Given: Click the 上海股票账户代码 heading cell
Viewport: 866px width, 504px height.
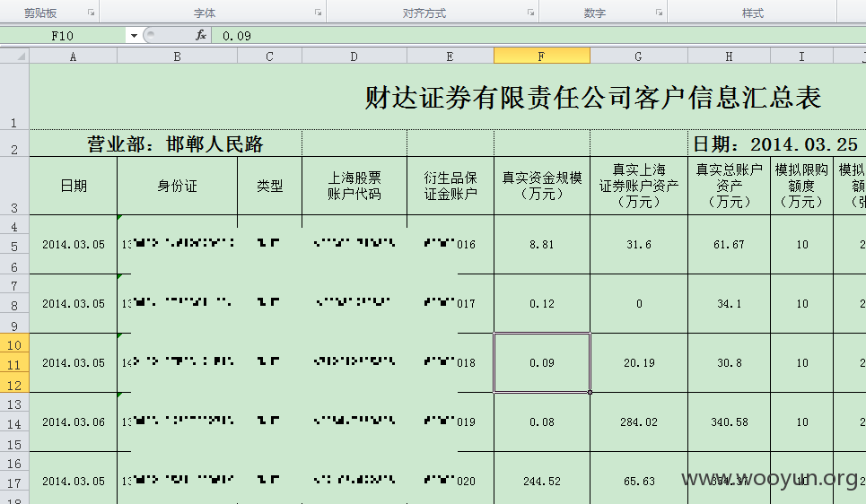Looking at the screenshot, I should click(x=354, y=186).
